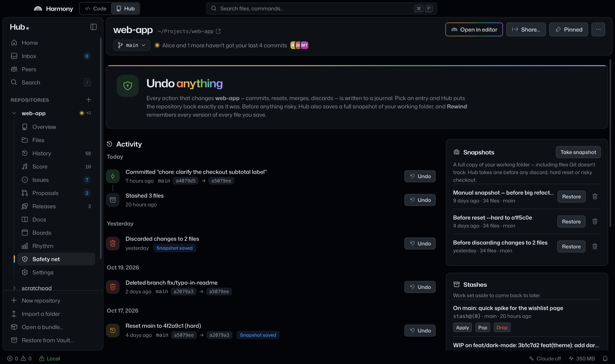
Task: Click the pin icon next to web-app repository
Action: coord(89,113)
